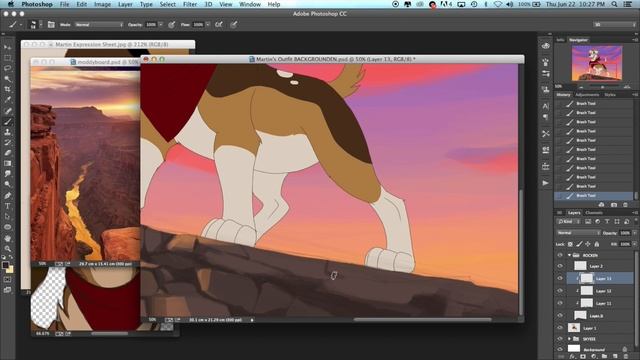Open the brush Opacity slider dropdown

point(161,24)
